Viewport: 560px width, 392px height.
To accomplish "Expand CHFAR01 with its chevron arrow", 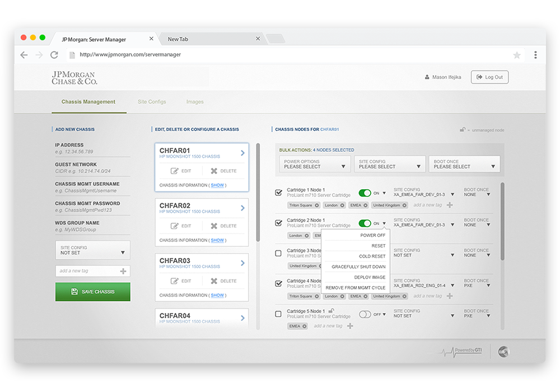I will (x=243, y=153).
